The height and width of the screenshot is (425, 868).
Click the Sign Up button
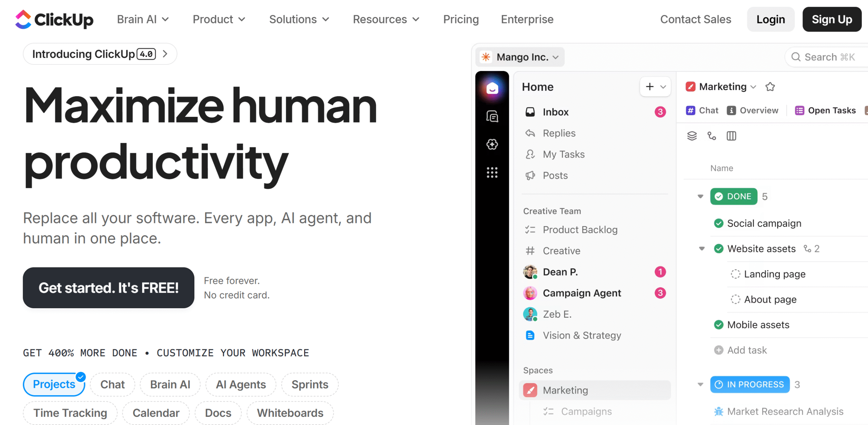[x=832, y=19]
